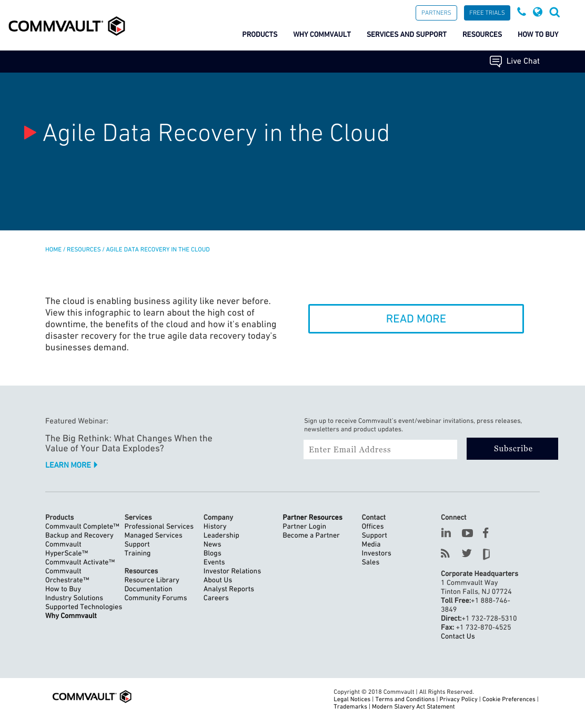
Task: Open Why Commvault footer link
Action: [x=71, y=616]
